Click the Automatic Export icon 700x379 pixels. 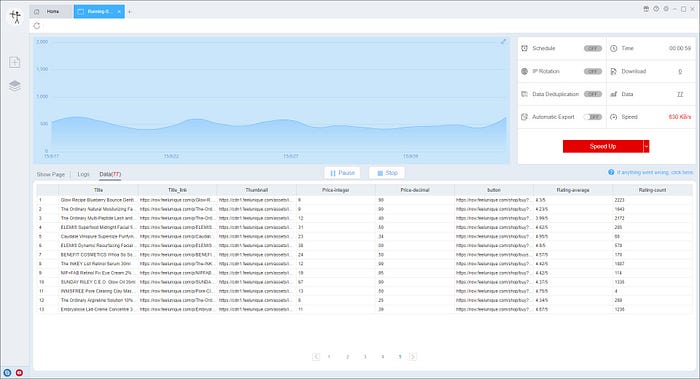[525, 117]
